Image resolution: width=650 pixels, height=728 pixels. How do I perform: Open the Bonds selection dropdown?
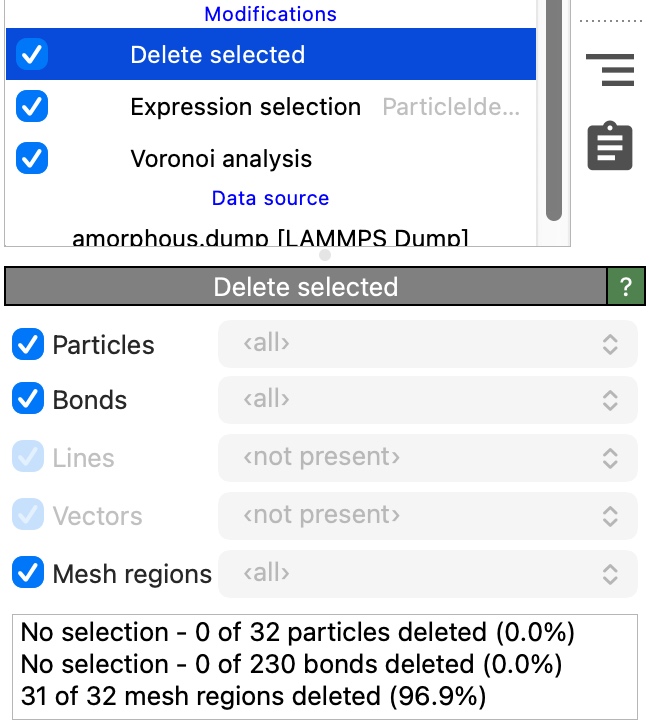click(x=427, y=400)
